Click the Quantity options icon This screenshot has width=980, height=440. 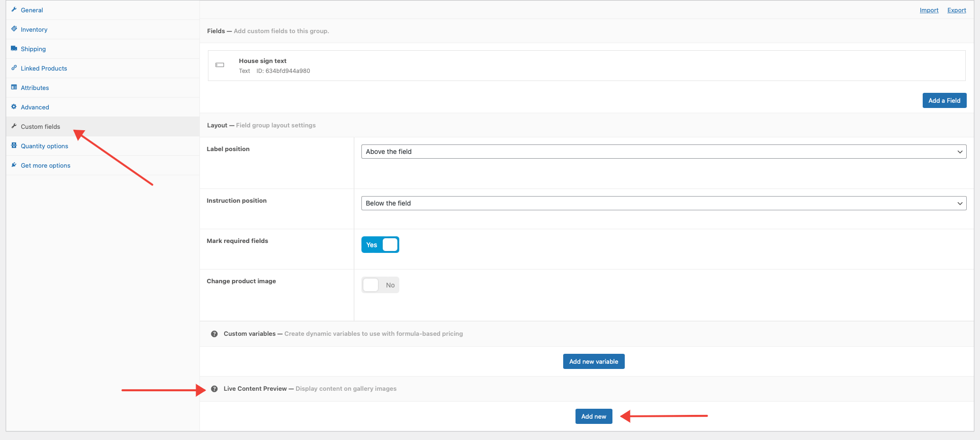14,145
